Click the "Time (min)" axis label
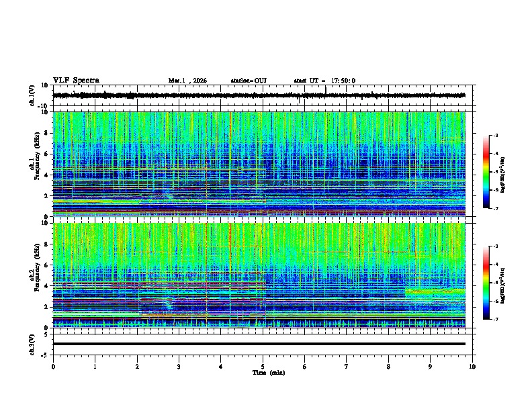This screenshot has width=532, height=411. [x=269, y=373]
